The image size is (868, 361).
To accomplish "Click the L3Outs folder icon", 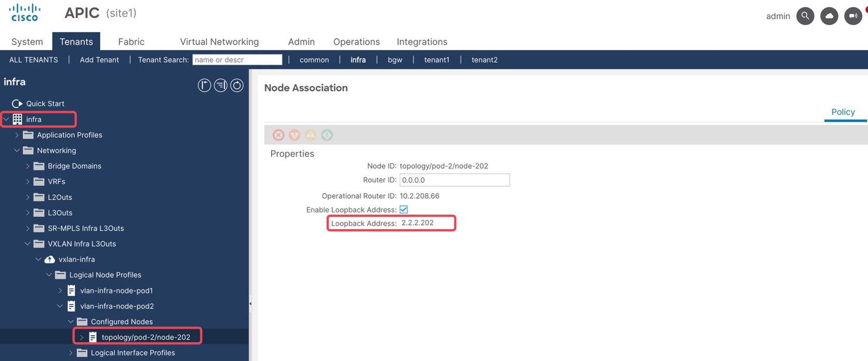I will click(x=39, y=213).
